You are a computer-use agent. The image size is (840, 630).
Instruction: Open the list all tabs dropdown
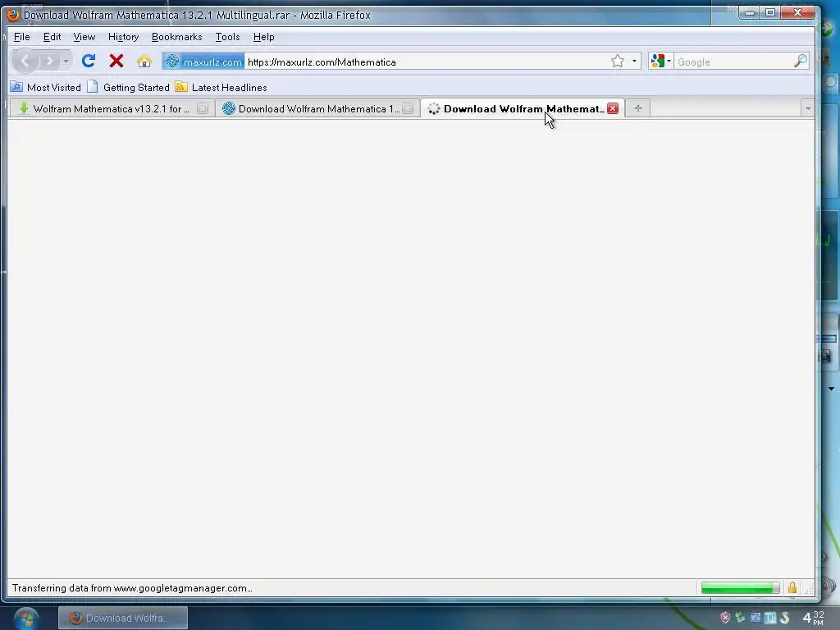pos(808,109)
